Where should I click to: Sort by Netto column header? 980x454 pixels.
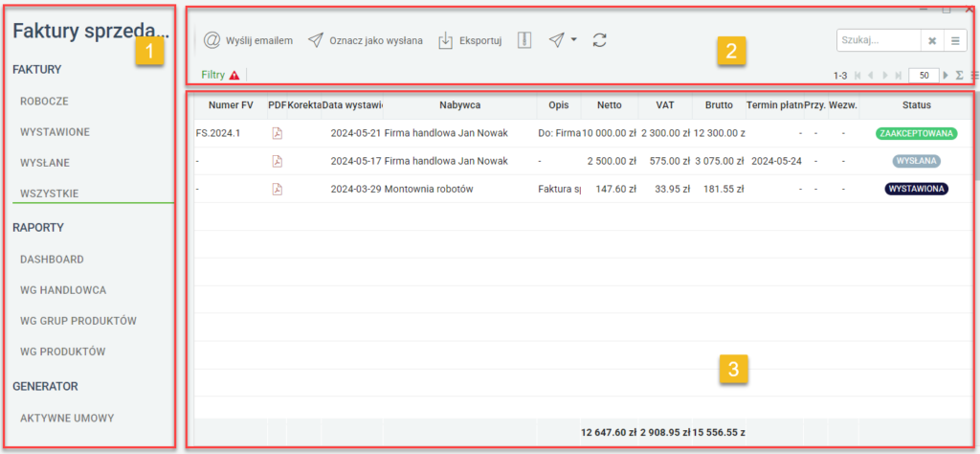coord(610,105)
